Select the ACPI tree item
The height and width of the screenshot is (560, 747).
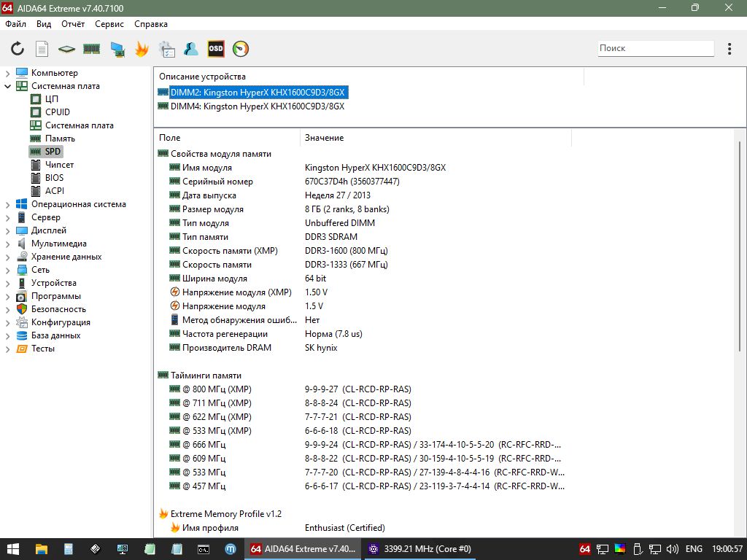(x=54, y=191)
